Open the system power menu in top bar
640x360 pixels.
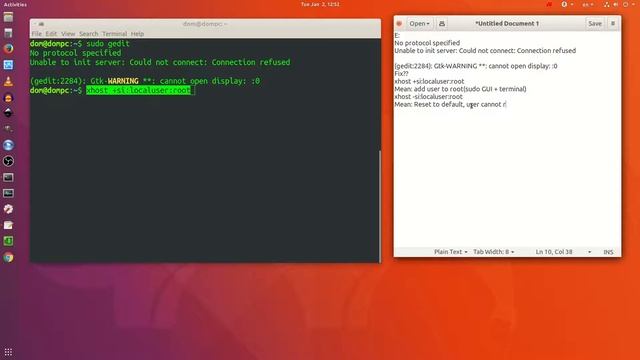[628, 4]
